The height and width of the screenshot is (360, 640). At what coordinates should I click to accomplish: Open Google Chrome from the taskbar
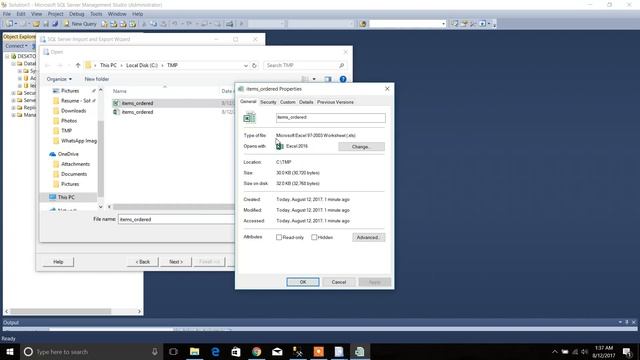[256, 351]
